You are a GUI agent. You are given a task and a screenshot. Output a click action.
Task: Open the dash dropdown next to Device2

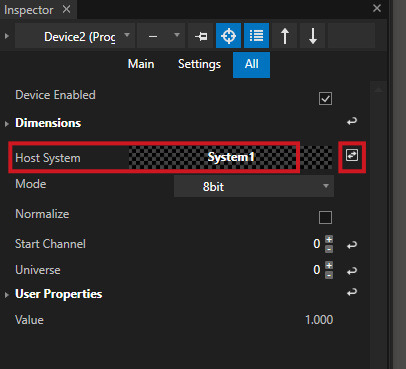(x=161, y=36)
